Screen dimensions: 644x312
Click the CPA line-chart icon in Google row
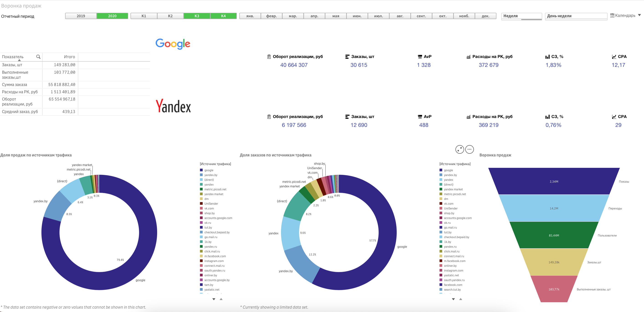coord(614,56)
